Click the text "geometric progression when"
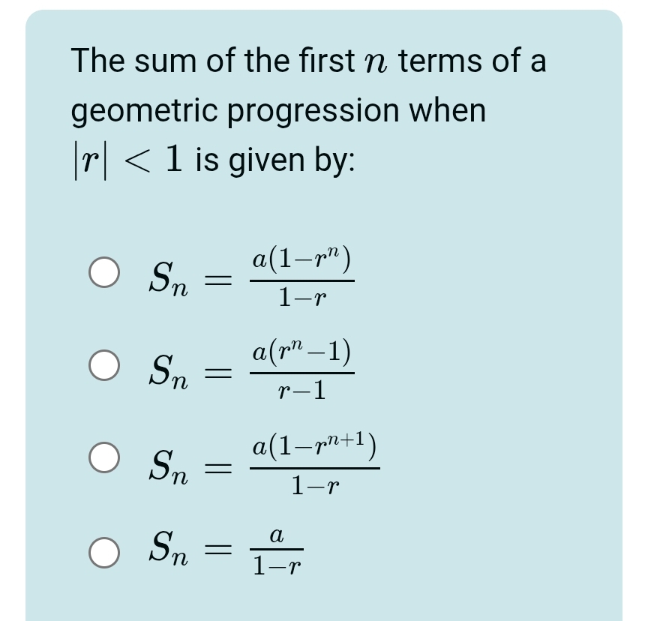The image size is (672, 621). [279, 111]
